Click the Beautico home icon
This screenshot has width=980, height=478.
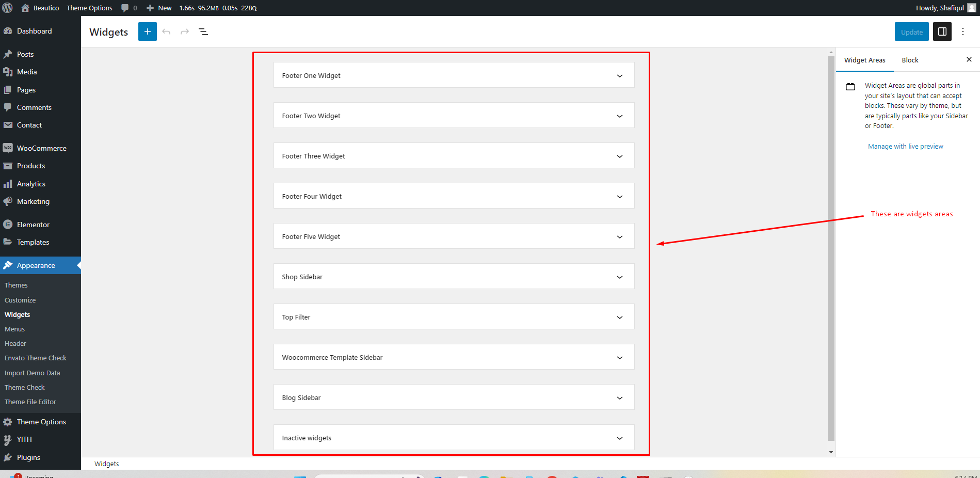coord(25,8)
